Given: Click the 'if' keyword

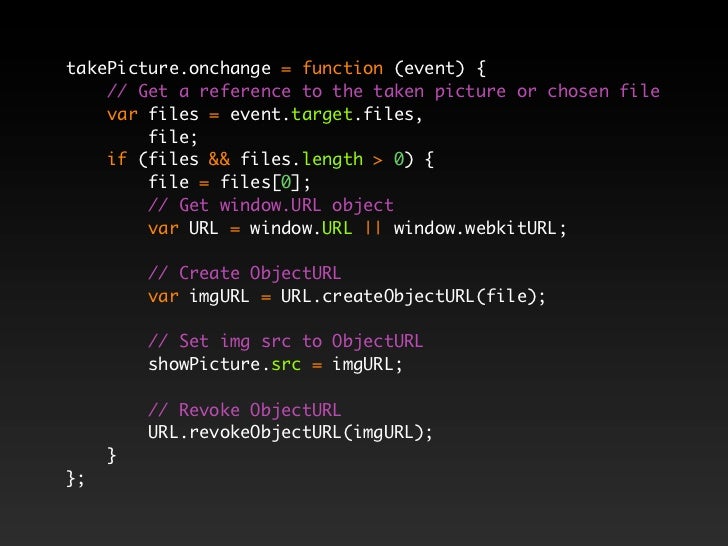Looking at the screenshot, I should tap(117, 159).
